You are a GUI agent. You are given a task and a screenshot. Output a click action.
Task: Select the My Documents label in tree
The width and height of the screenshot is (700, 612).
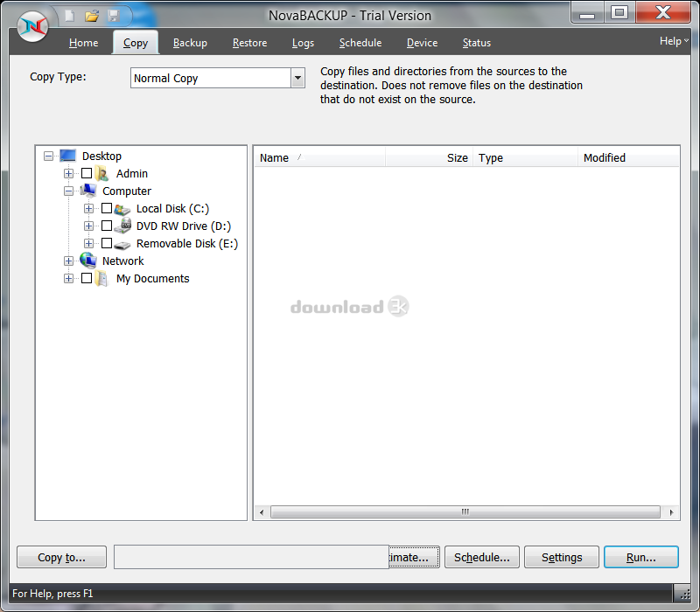pos(152,279)
